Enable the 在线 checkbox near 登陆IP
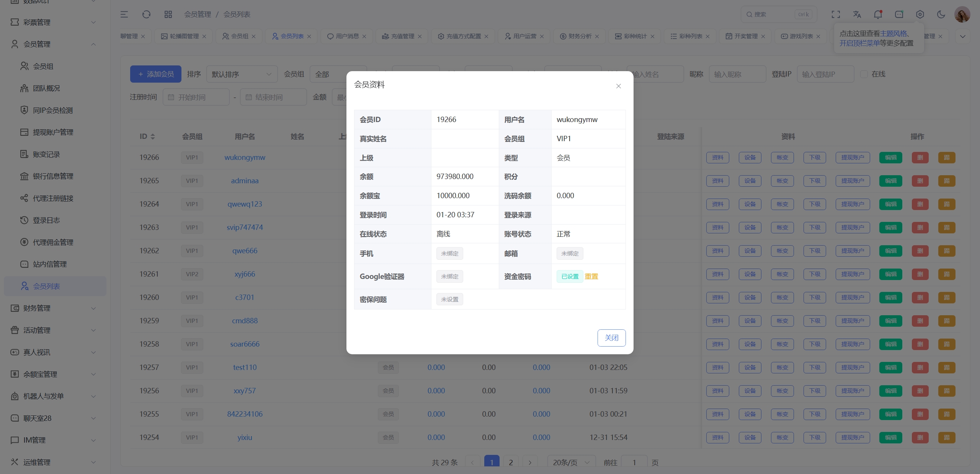The width and height of the screenshot is (980, 474). [864, 74]
